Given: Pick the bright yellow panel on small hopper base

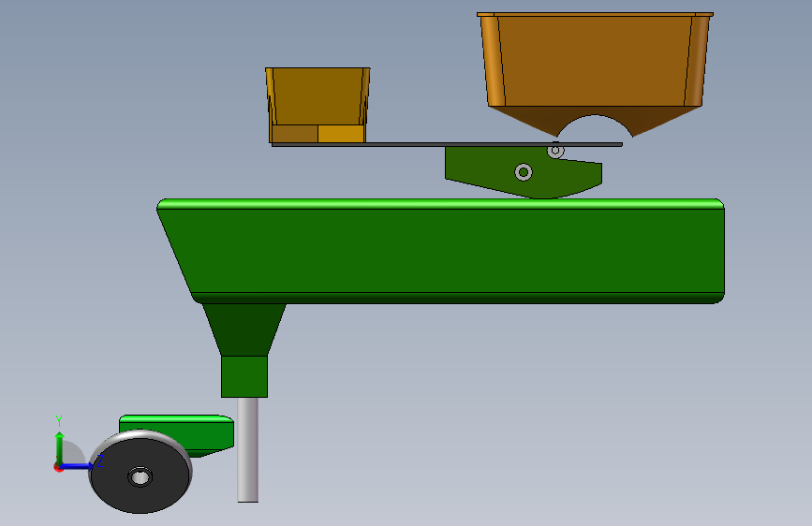Looking at the screenshot, I should tap(341, 134).
